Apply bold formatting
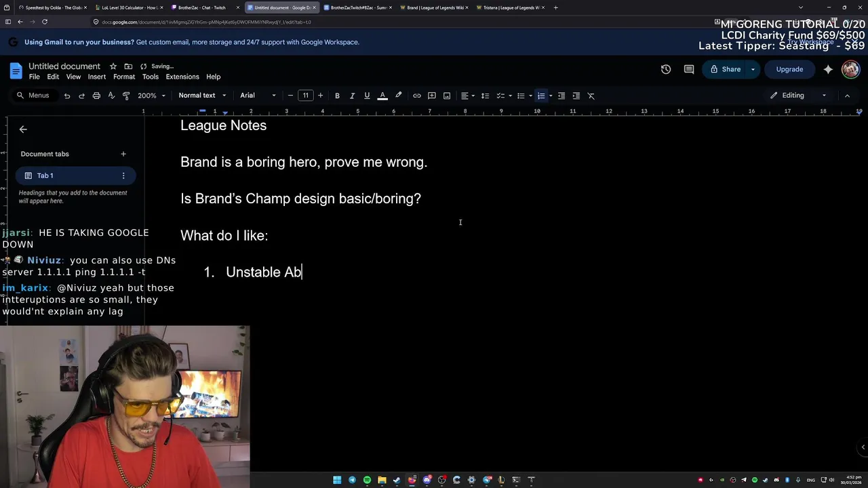The width and height of the screenshot is (868, 488). click(337, 96)
